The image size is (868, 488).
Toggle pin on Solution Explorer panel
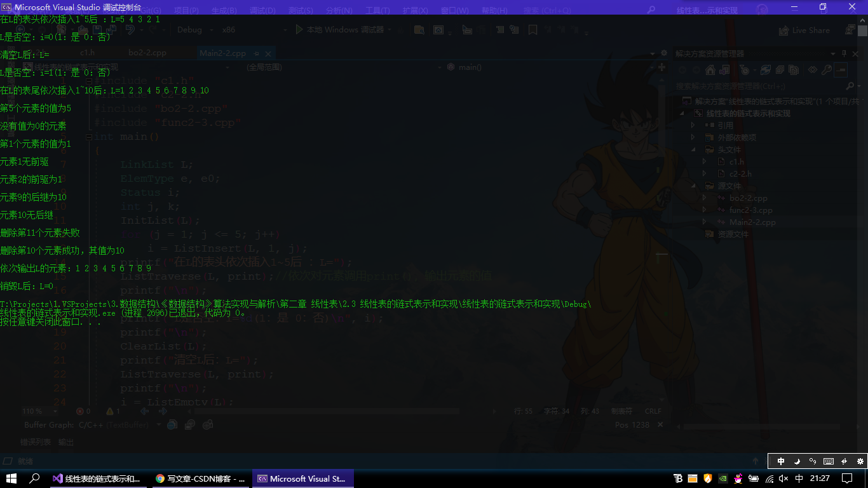[x=844, y=54]
